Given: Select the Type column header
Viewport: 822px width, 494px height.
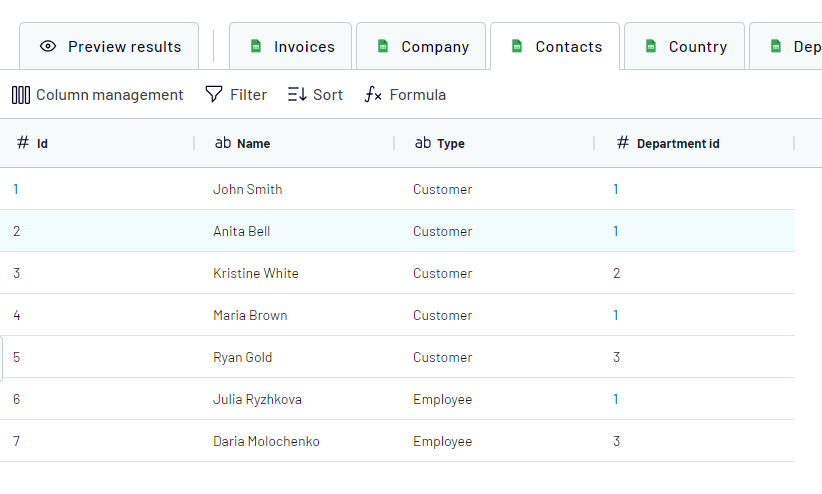Looking at the screenshot, I should coord(450,144).
